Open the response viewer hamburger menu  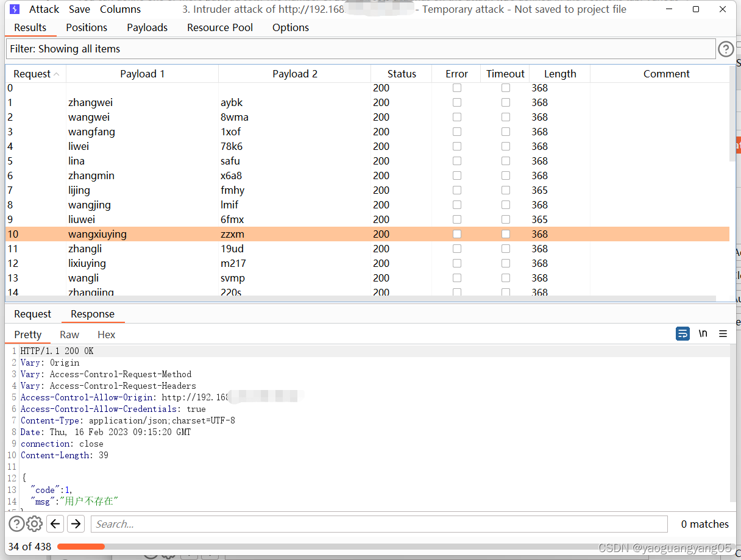pyautogui.click(x=723, y=334)
